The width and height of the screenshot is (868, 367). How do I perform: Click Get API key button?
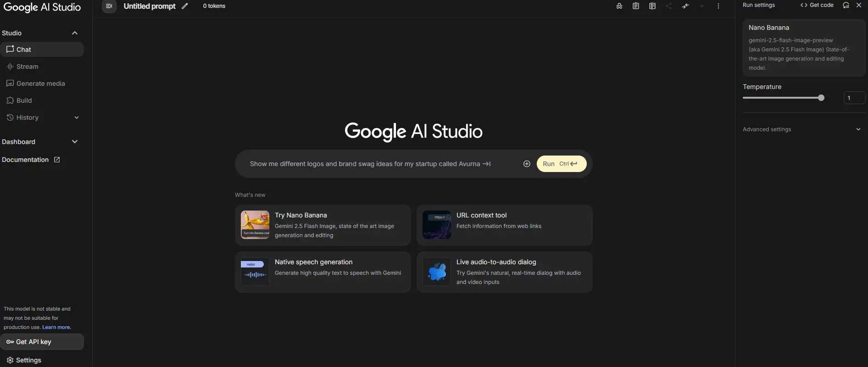pyautogui.click(x=42, y=342)
